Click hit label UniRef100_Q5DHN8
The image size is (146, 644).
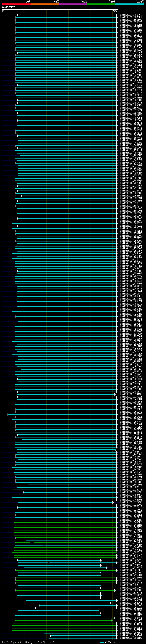[131, 450]
